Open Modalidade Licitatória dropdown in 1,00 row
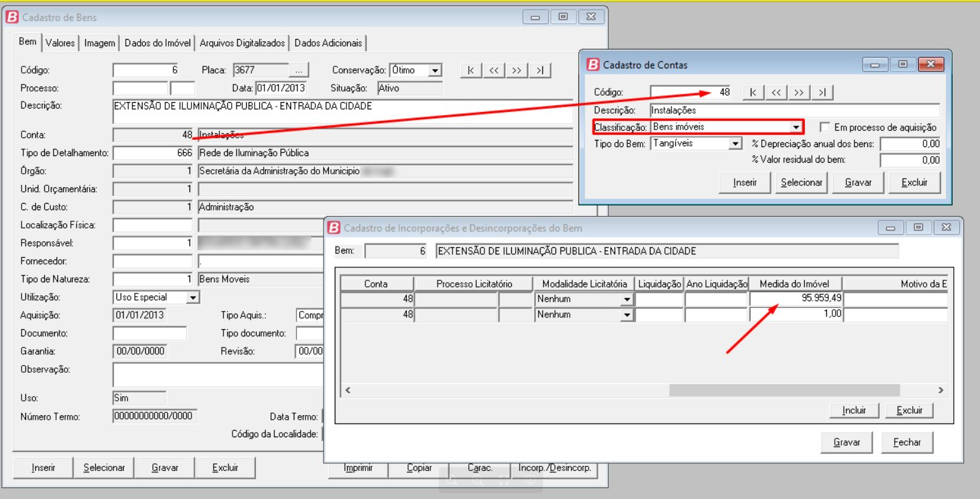 626,315
